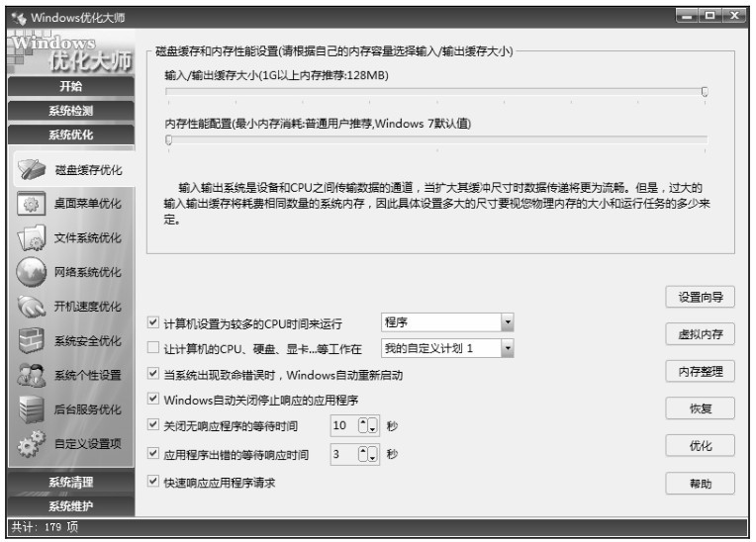
Task: Open the 我的自定义计划 1 dropdown
Action: click(508, 348)
